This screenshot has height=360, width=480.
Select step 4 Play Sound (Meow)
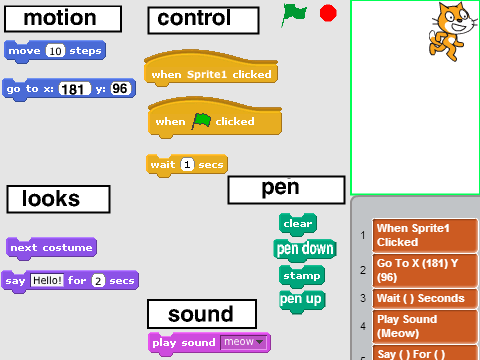click(425, 326)
